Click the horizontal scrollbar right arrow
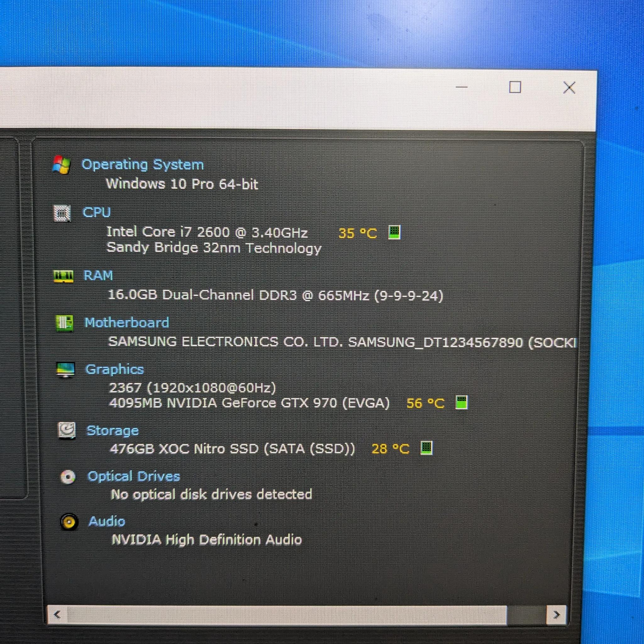The width and height of the screenshot is (644, 644). click(x=556, y=614)
